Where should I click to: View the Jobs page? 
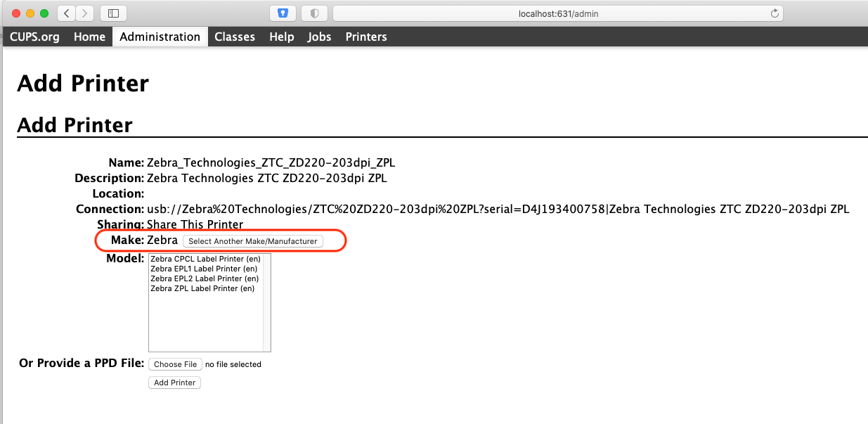coord(319,37)
